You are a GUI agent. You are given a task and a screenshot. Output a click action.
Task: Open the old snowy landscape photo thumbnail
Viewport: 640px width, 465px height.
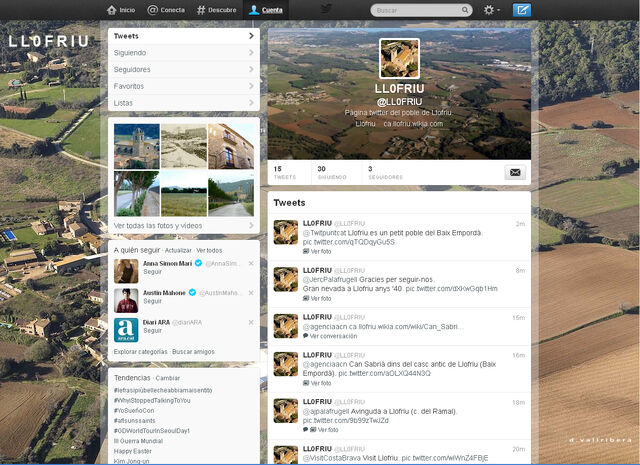pos(184,147)
